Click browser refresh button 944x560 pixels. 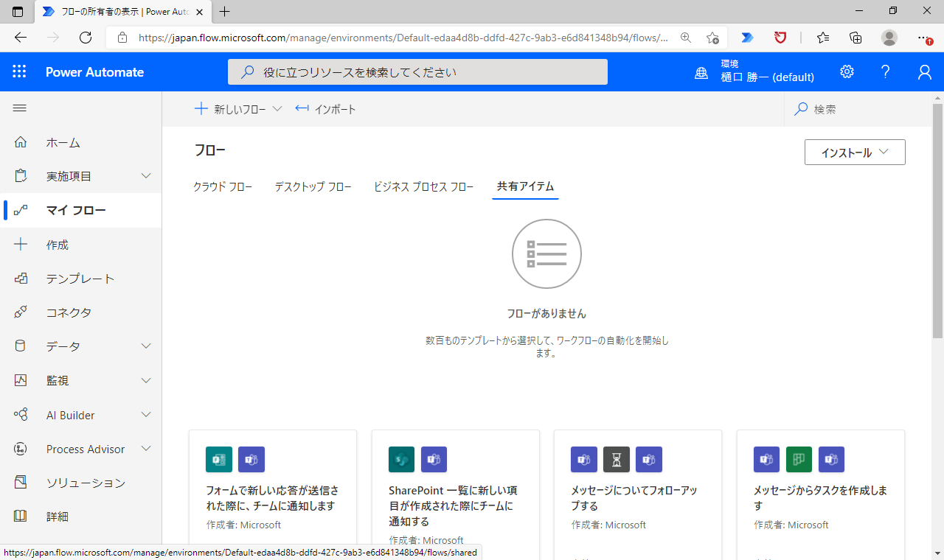86,38
